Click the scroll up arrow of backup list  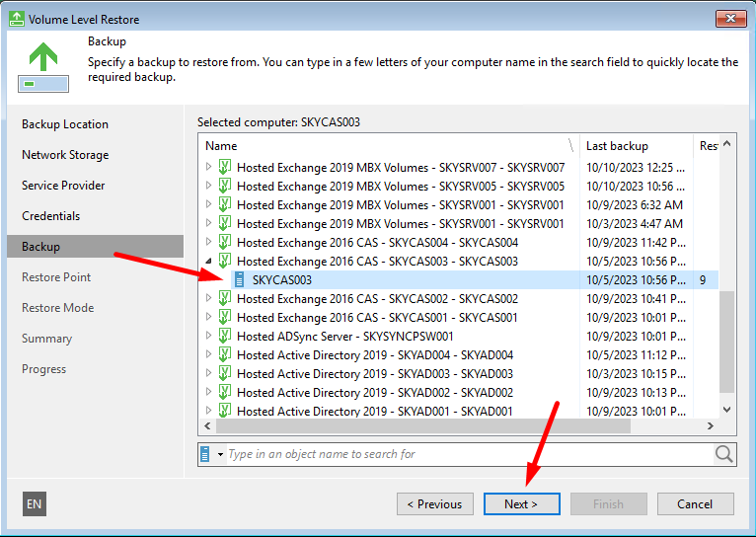tap(727, 144)
